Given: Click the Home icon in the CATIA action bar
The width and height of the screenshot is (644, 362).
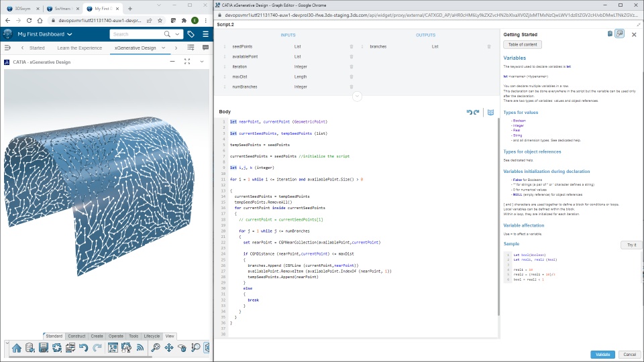Looking at the screenshot, I should click(x=16, y=348).
